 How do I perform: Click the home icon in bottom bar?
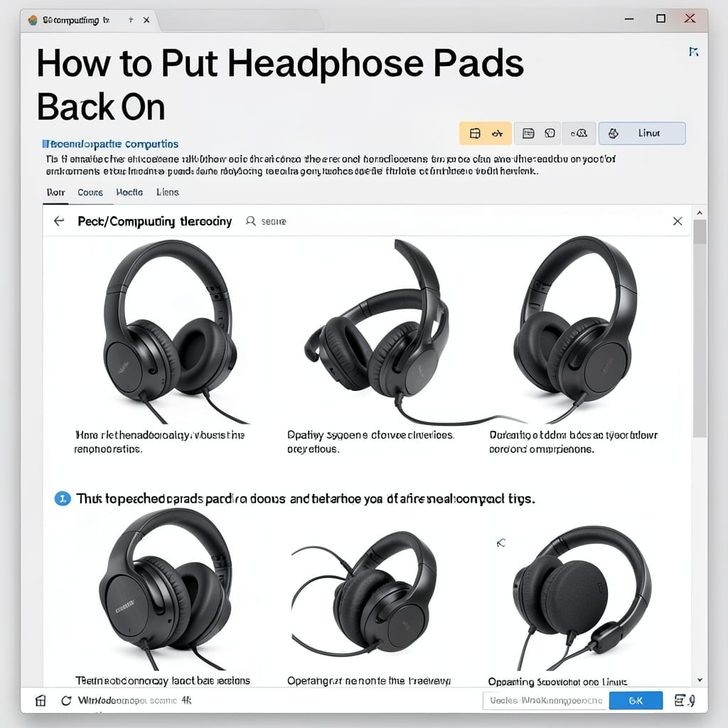click(41, 700)
